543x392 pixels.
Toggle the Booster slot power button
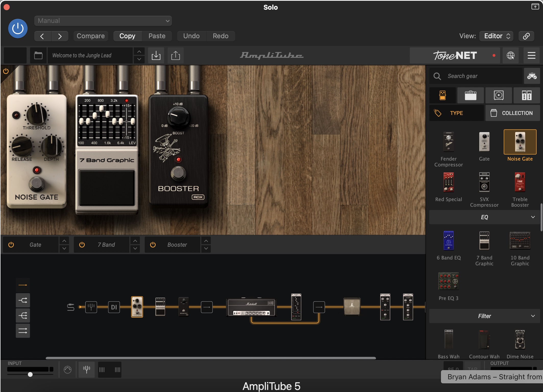(x=153, y=245)
